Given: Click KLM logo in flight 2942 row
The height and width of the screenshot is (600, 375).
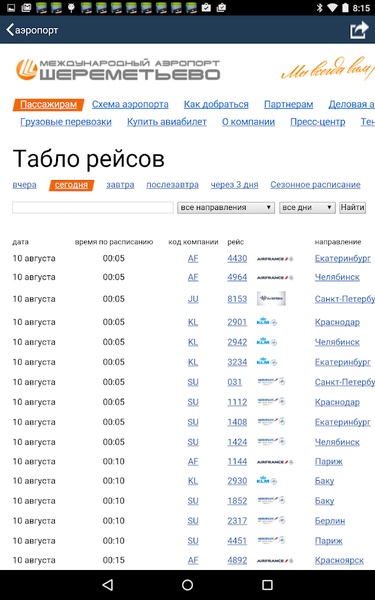Looking at the screenshot, I should pyautogui.click(x=267, y=342).
